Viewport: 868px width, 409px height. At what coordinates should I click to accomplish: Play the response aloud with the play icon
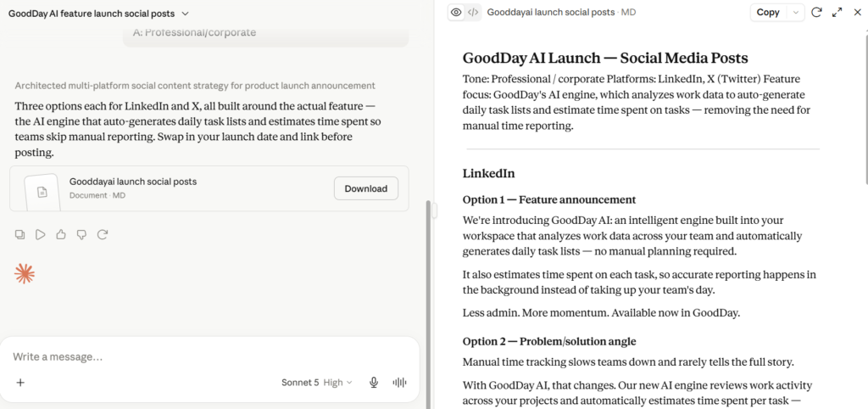coord(41,234)
